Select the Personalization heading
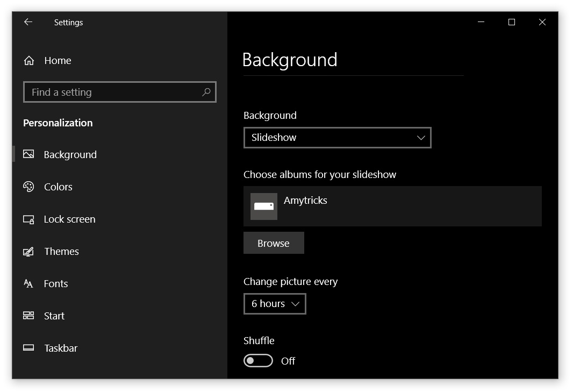Image resolution: width=573 pixels, height=392 pixels. click(x=58, y=123)
